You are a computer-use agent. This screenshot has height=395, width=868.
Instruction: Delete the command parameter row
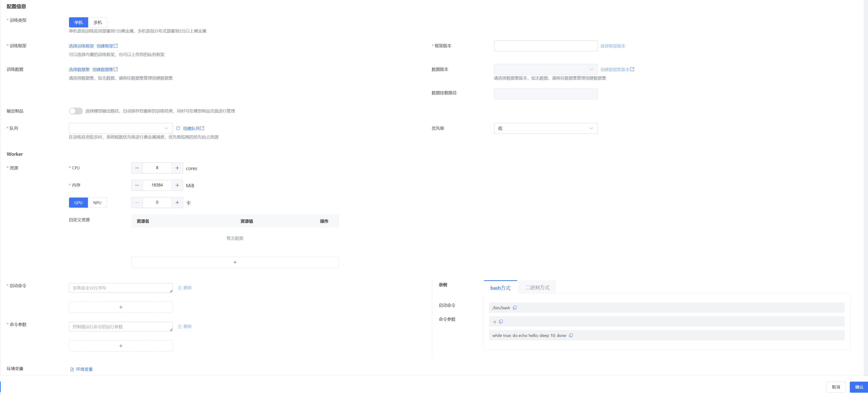(x=185, y=327)
